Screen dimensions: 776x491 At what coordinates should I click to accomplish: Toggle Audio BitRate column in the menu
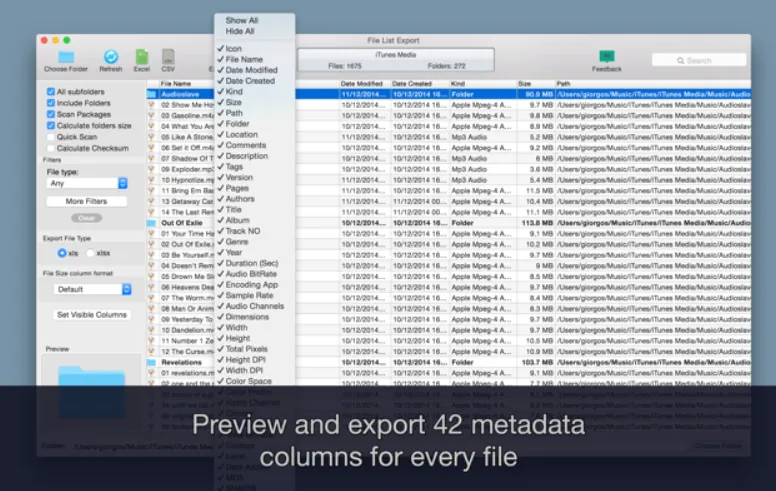click(x=255, y=274)
